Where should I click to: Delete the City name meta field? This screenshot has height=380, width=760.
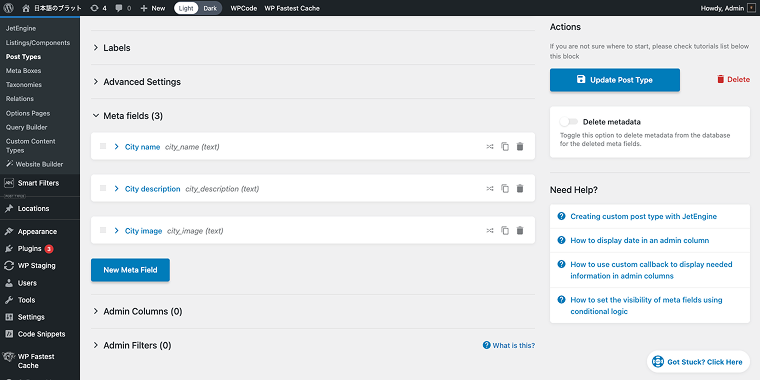point(520,146)
